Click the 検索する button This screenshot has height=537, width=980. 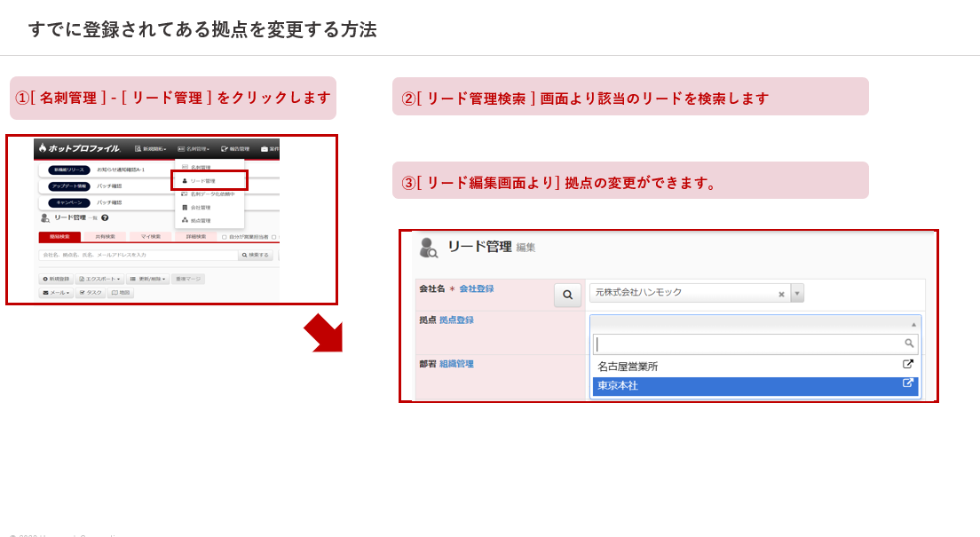pyautogui.click(x=256, y=255)
